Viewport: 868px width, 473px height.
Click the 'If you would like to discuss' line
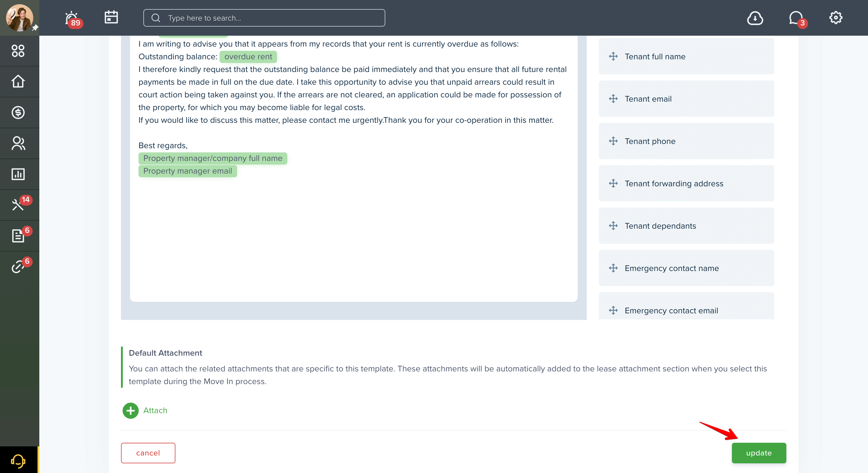point(346,120)
